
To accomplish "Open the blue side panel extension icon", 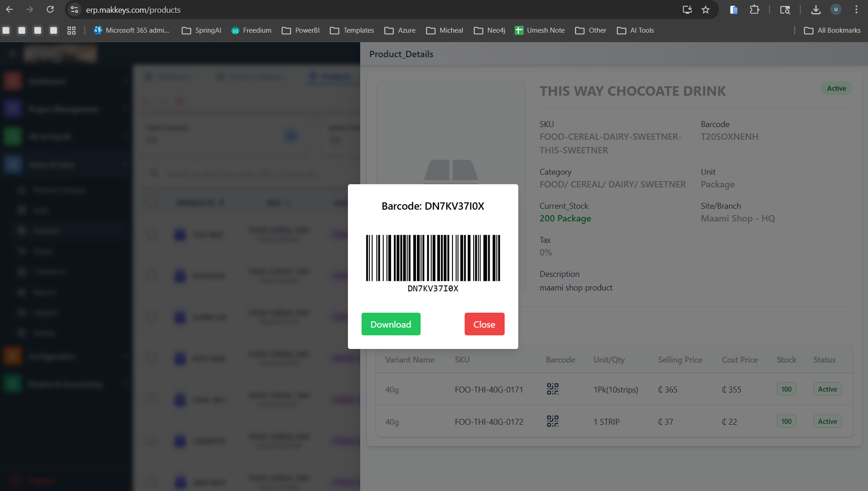I will point(734,10).
